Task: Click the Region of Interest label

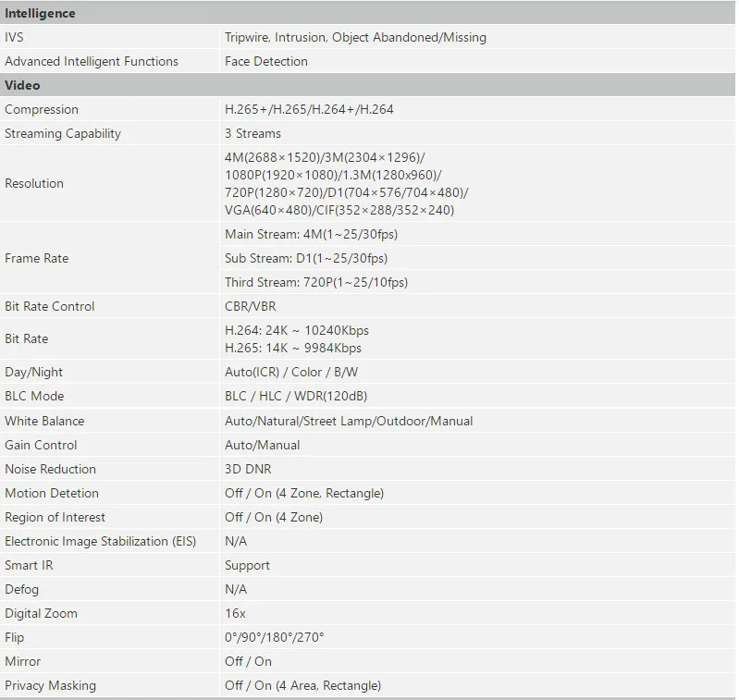Action: (x=55, y=517)
